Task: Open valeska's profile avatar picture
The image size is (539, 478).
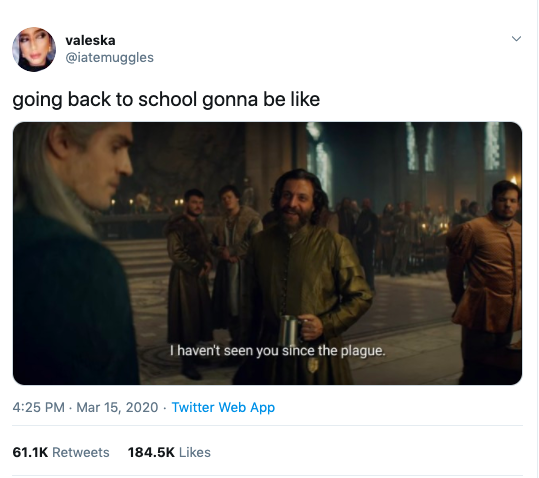Action: [34, 49]
